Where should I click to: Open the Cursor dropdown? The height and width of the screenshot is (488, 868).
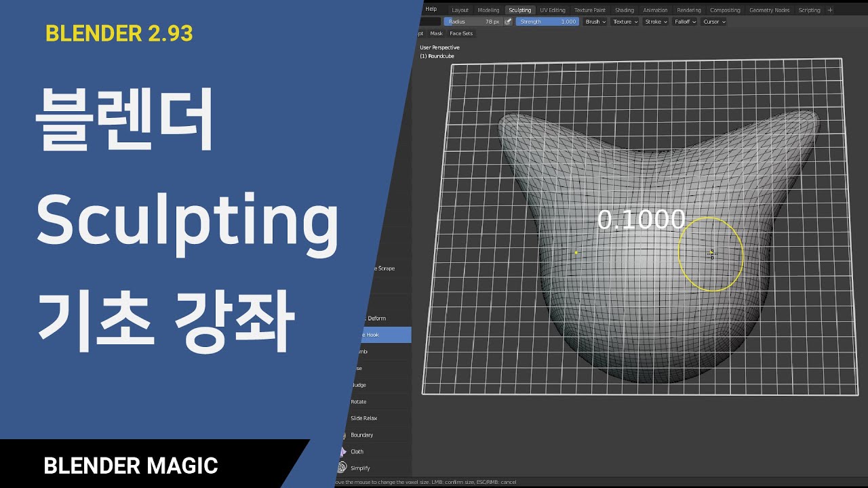coord(714,22)
